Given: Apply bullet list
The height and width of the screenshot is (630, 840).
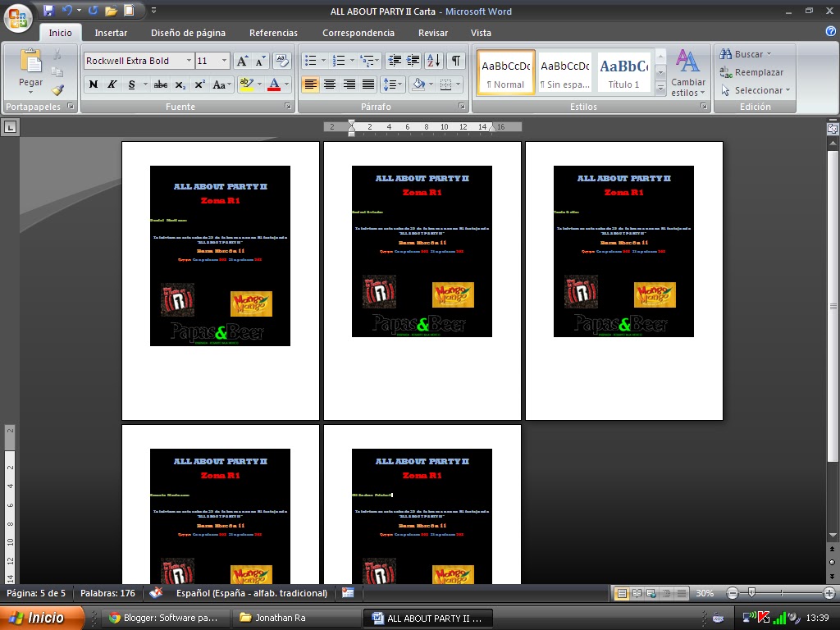Looking at the screenshot, I should (x=310, y=61).
